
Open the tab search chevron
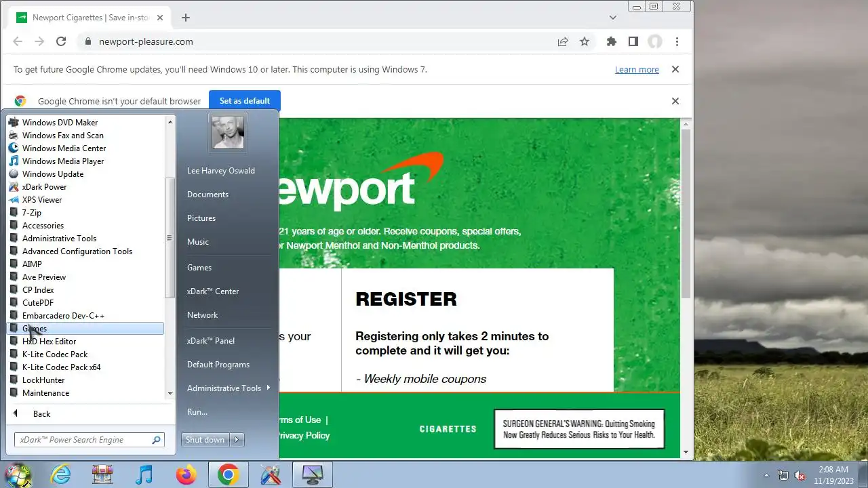tap(613, 18)
